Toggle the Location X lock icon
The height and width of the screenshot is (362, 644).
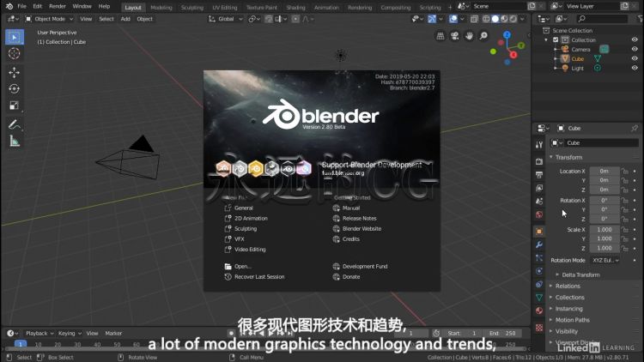625,172
